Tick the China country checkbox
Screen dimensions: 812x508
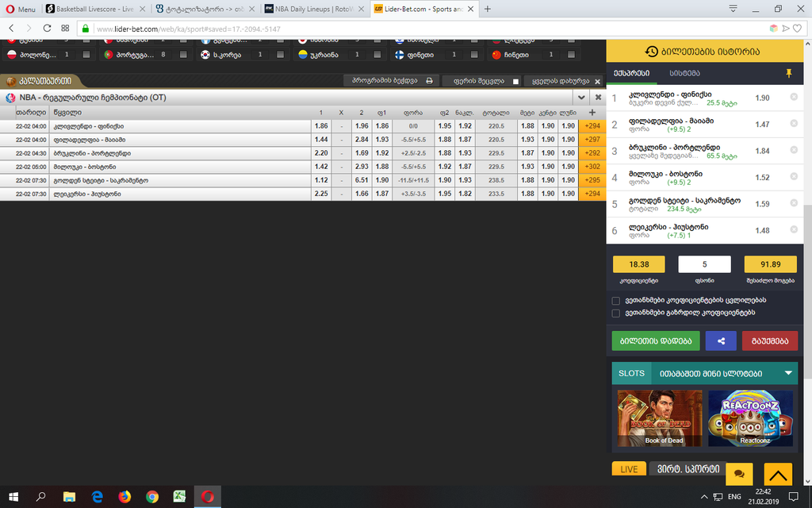tap(571, 55)
